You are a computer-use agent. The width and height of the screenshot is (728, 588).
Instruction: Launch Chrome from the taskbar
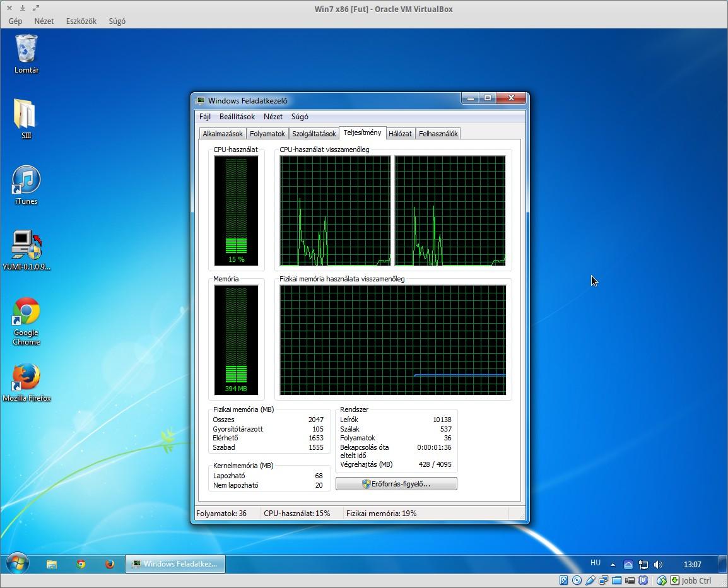[x=81, y=564]
